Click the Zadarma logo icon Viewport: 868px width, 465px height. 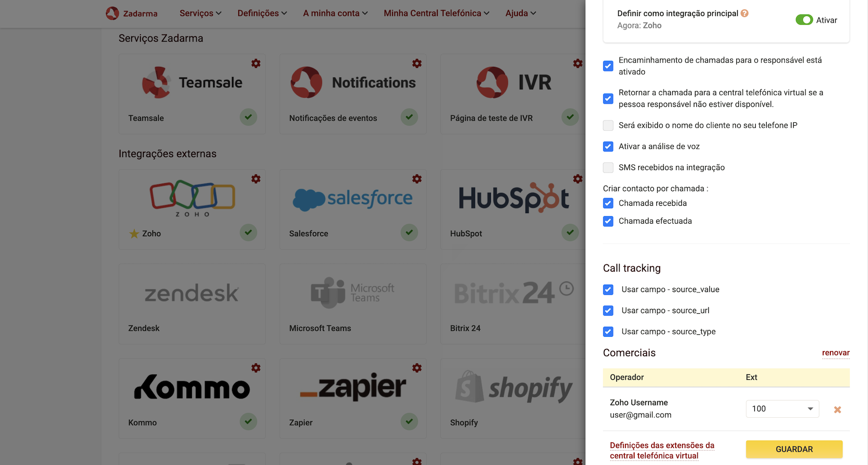112,13
